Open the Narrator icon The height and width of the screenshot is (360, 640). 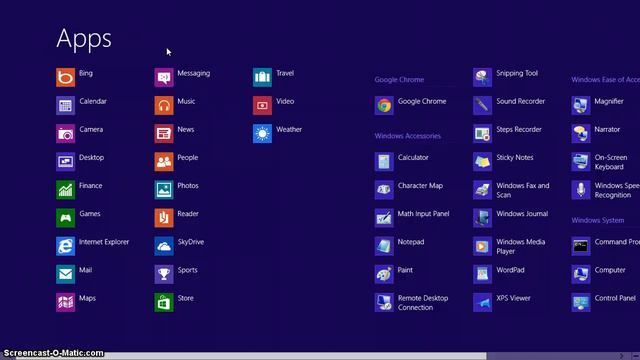(581, 134)
